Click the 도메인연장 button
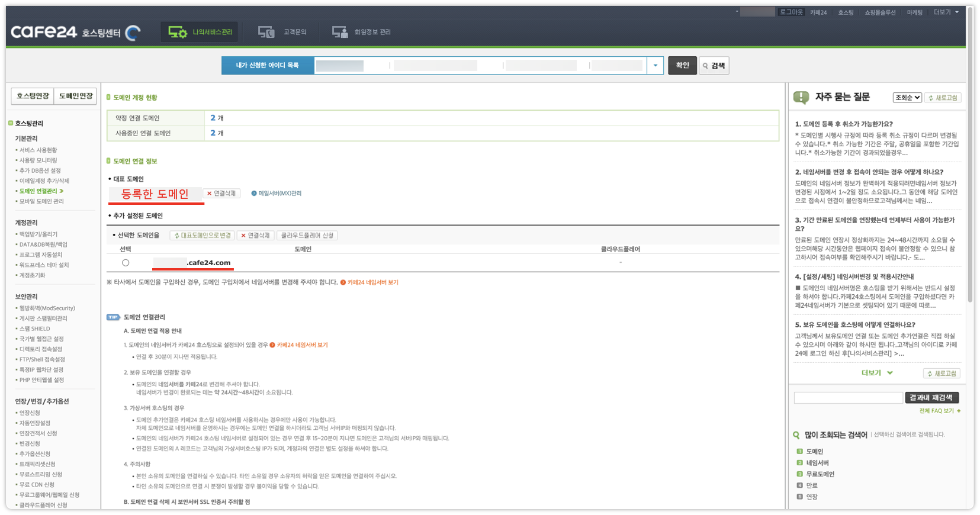This screenshot has height=515, width=980. click(x=75, y=96)
